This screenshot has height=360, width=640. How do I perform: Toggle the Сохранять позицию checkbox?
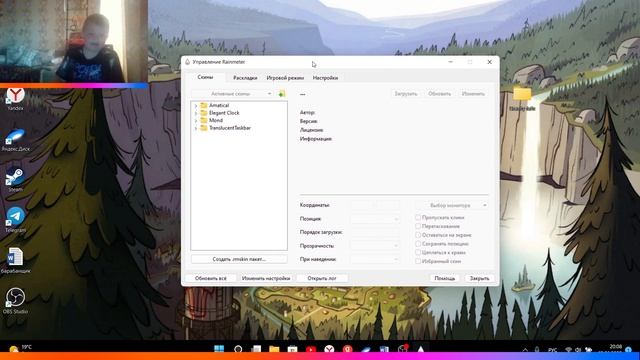pos(418,244)
